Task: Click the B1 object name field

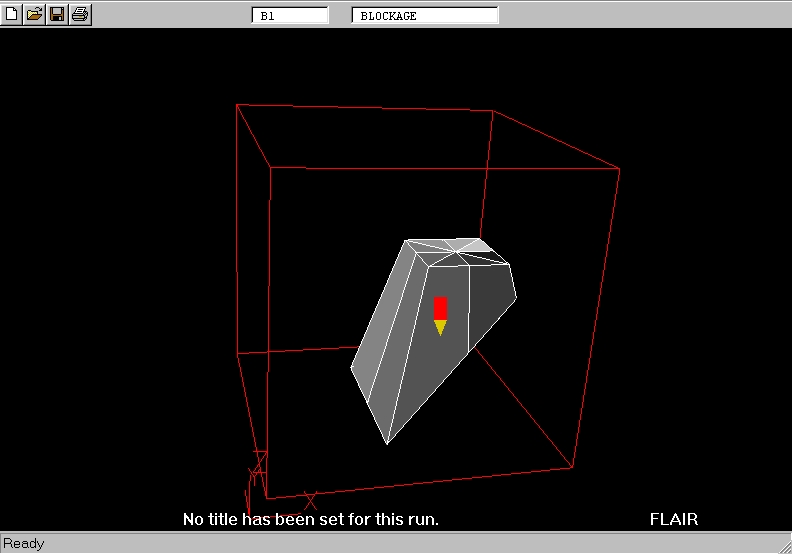Action: pyautogui.click(x=290, y=16)
